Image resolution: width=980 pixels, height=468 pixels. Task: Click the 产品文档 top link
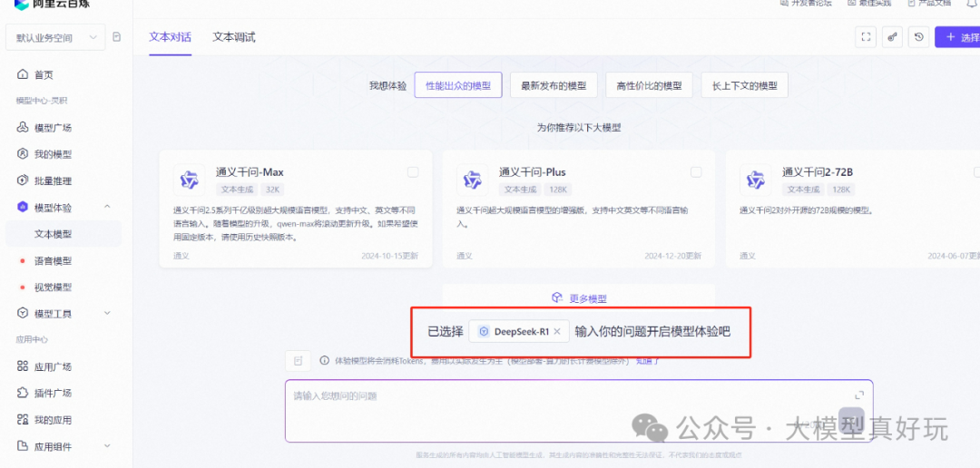929,3
